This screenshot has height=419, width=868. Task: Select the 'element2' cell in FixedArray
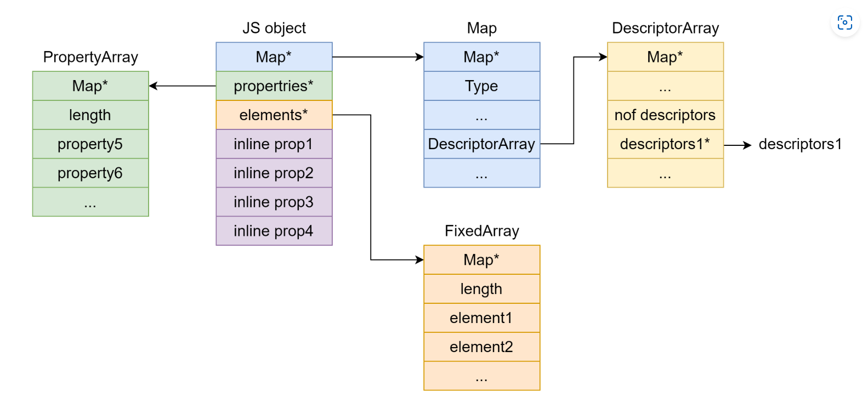[x=481, y=347]
